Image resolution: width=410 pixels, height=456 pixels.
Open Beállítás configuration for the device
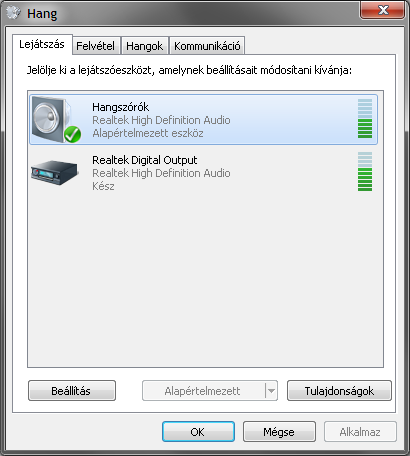pos(72,391)
